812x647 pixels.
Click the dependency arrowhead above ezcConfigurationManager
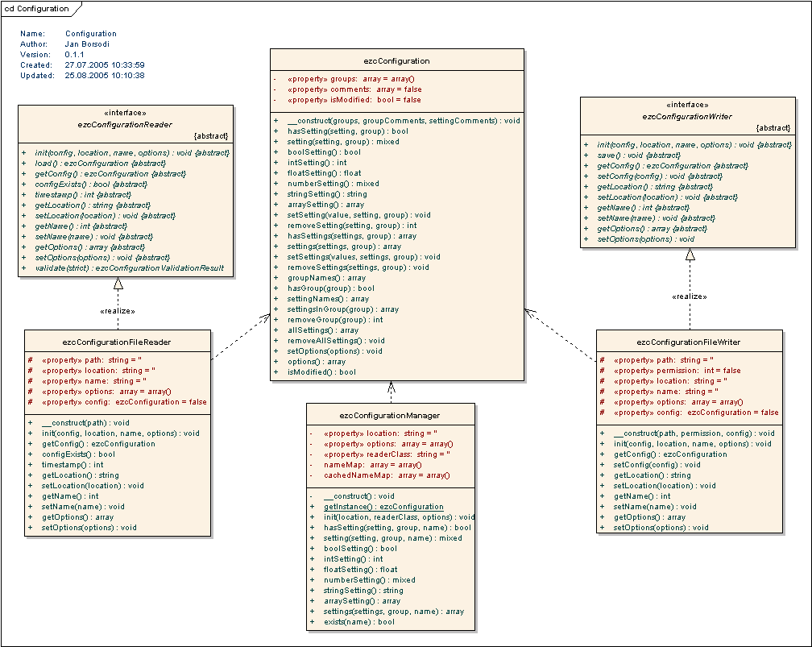pos(391,386)
